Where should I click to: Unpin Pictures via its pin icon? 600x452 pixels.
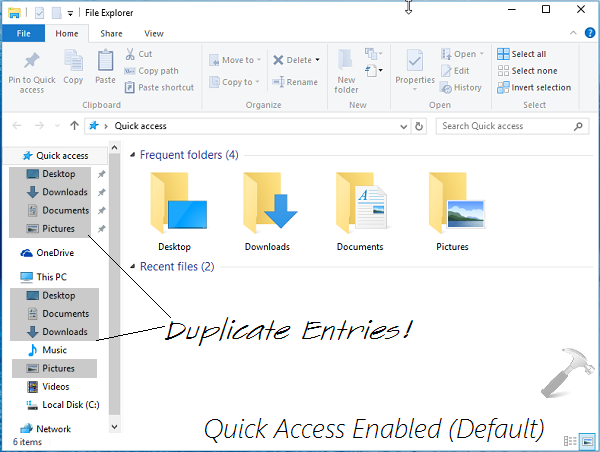[x=101, y=229]
